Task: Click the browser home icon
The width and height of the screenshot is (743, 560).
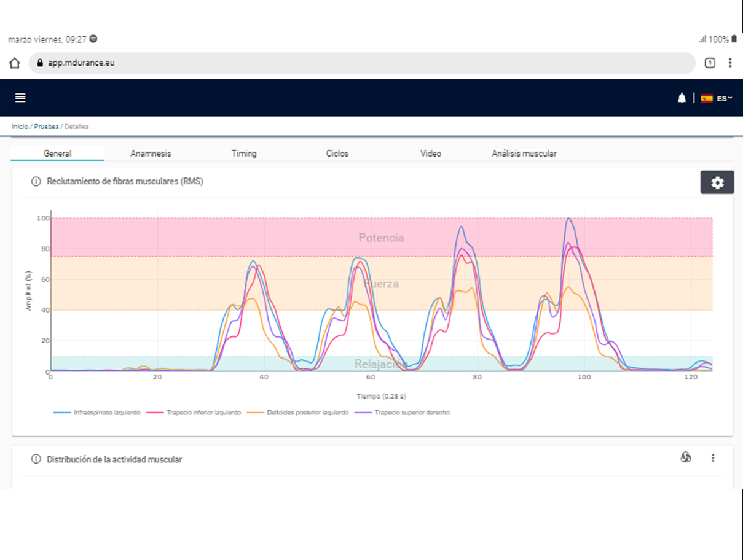Action: (x=15, y=63)
